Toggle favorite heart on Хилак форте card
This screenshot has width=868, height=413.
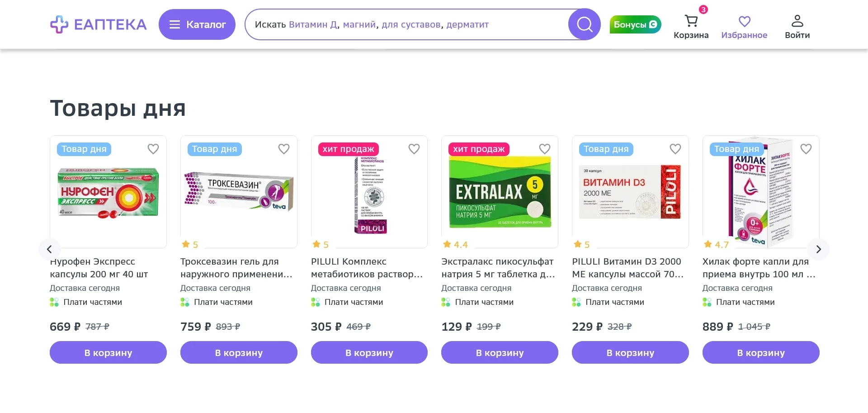(806, 149)
